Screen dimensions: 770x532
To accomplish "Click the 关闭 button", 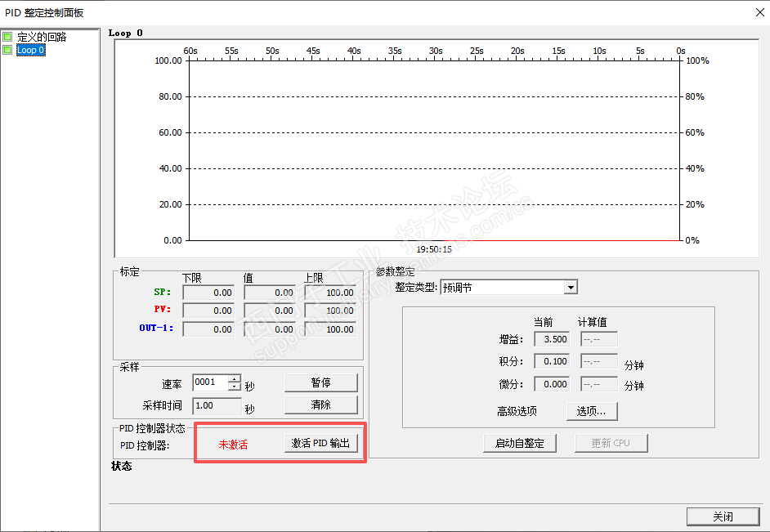I will pyautogui.click(x=723, y=516).
